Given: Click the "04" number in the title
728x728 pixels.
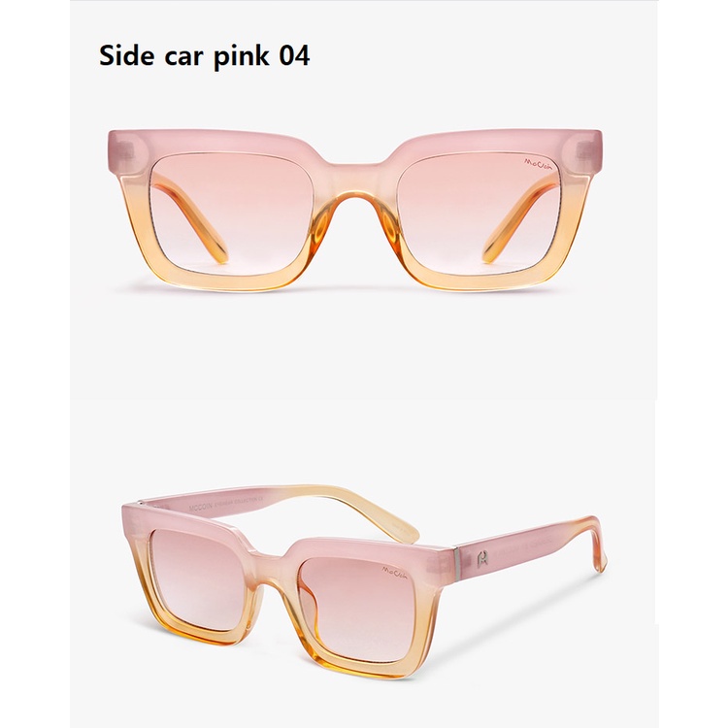Looking at the screenshot, I should [294, 56].
